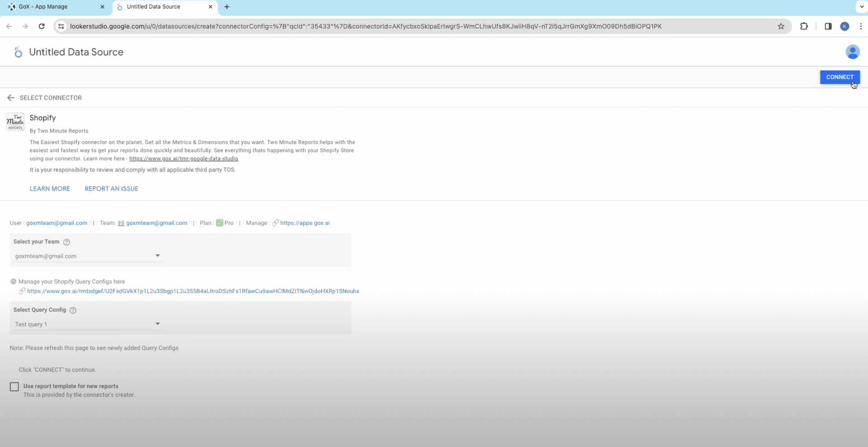This screenshot has height=447, width=868.
Task: Open the LEARN MORE link
Action: click(50, 189)
